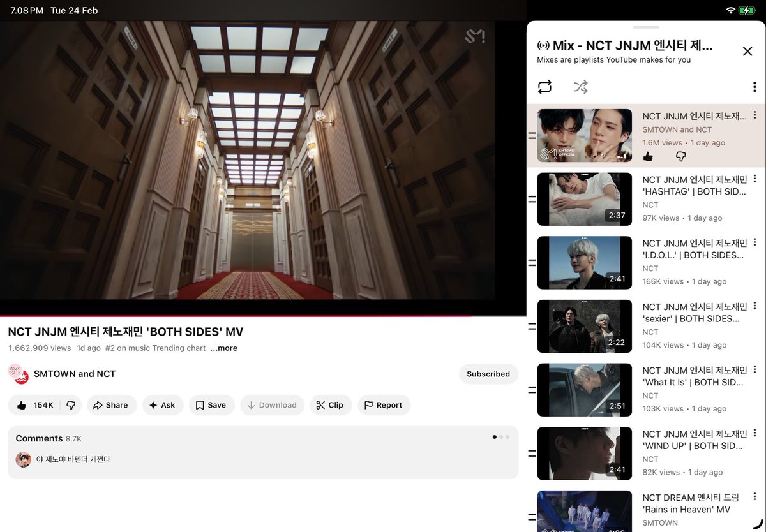Tap the battery charging status icon
Screen dimensions: 766x532
(x=747, y=11)
